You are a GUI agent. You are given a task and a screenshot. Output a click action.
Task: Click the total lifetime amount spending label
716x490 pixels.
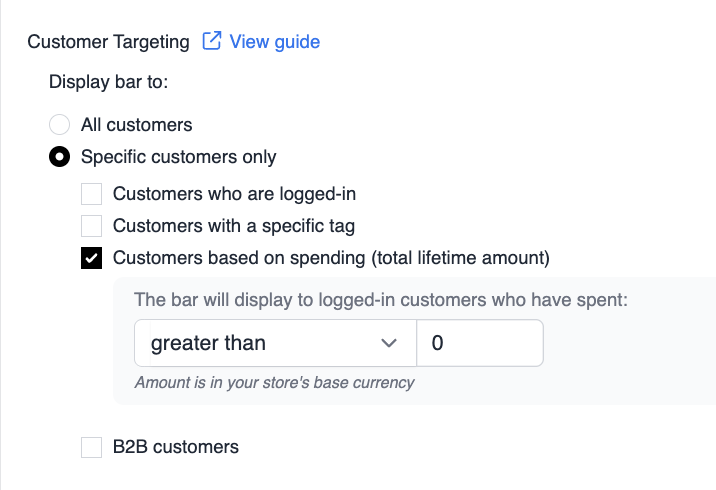pyautogui.click(x=331, y=258)
